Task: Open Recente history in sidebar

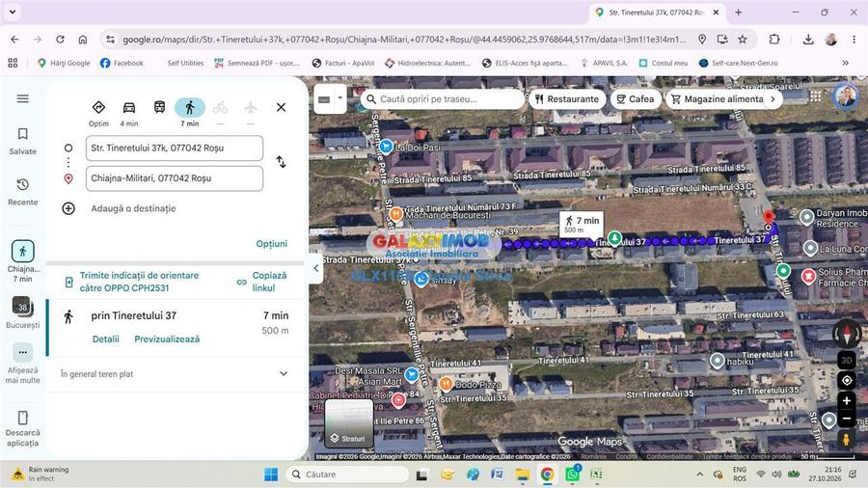Action: 23,191
